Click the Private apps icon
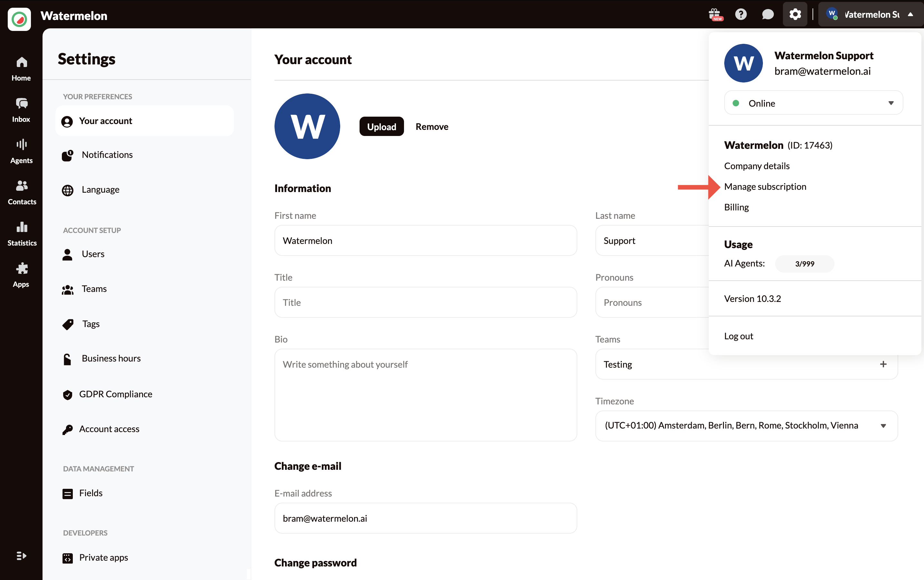This screenshot has width=924, height=580. (68, 558)
